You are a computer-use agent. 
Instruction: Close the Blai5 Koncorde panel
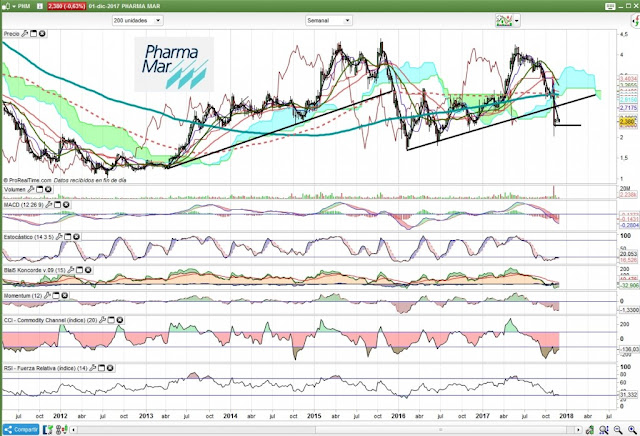click(88, 270)
